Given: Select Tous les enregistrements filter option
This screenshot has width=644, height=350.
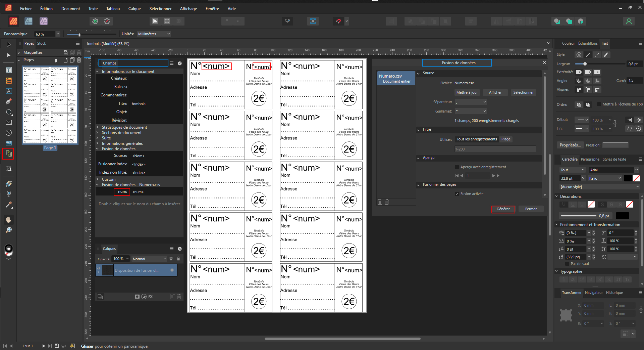Looking at the screenshot, I should (477, 139).
